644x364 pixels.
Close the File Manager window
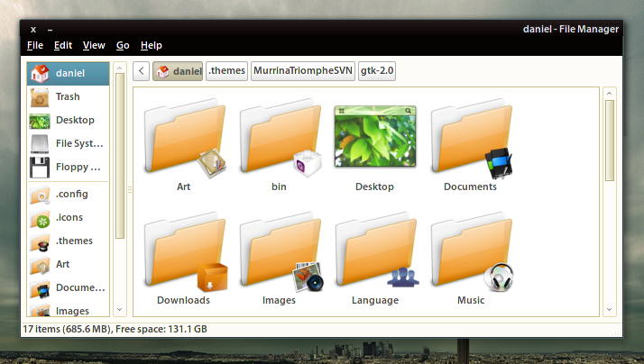[33, 30]
